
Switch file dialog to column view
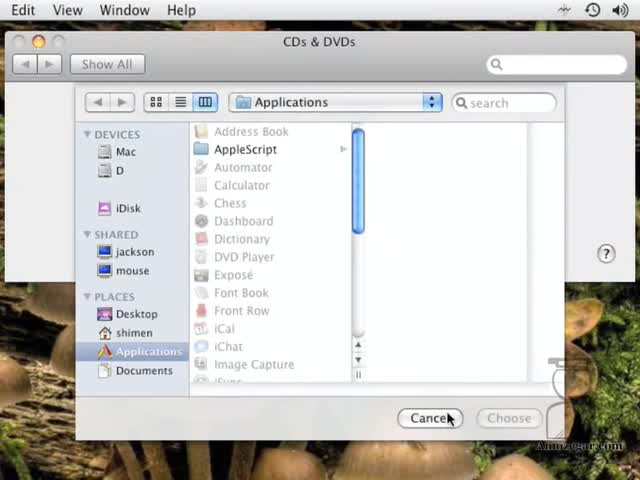pos(205,102)
